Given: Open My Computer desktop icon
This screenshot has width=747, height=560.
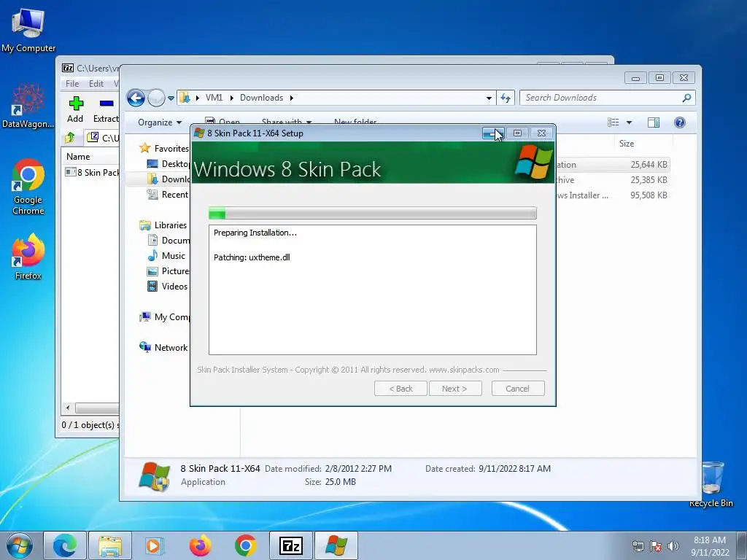Looking at the screenshot, I should [x=28, y=29].
